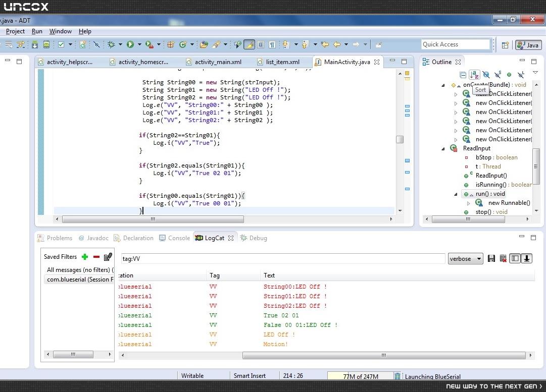Collapse All in Outline toolbar
The height and width of the screenshot is (392, 546).
pyautogui.click(x=463, y=75)
